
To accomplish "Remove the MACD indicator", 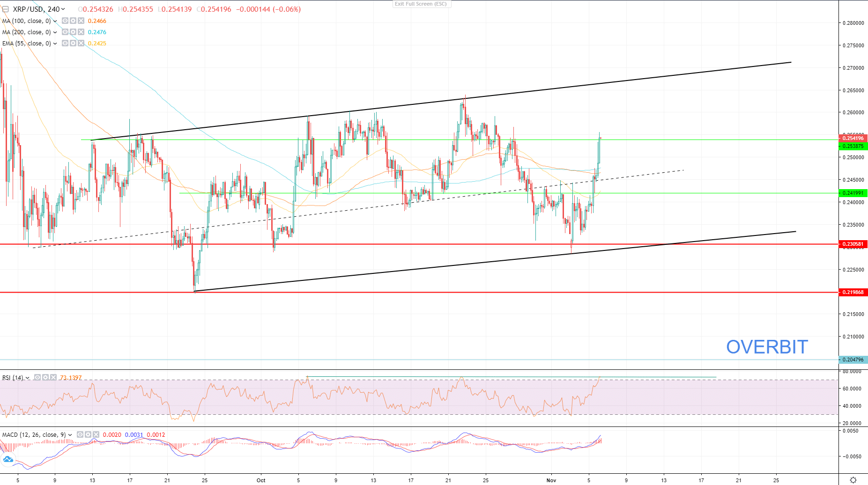I will coord(96,435).
